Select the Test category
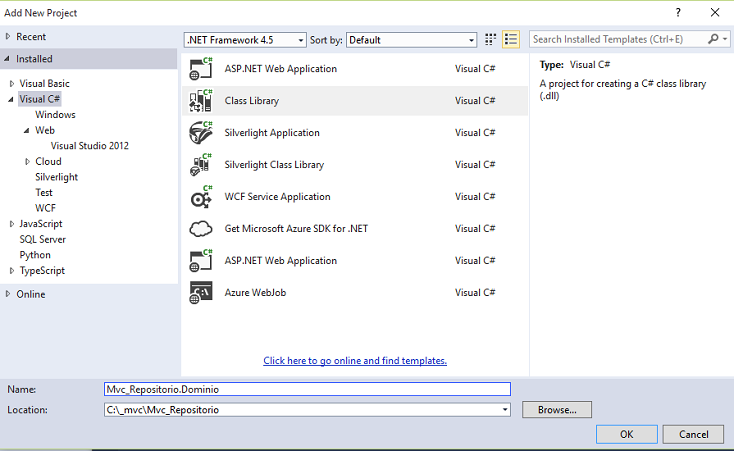Screen dimensions: 734x451 [44, 192]
